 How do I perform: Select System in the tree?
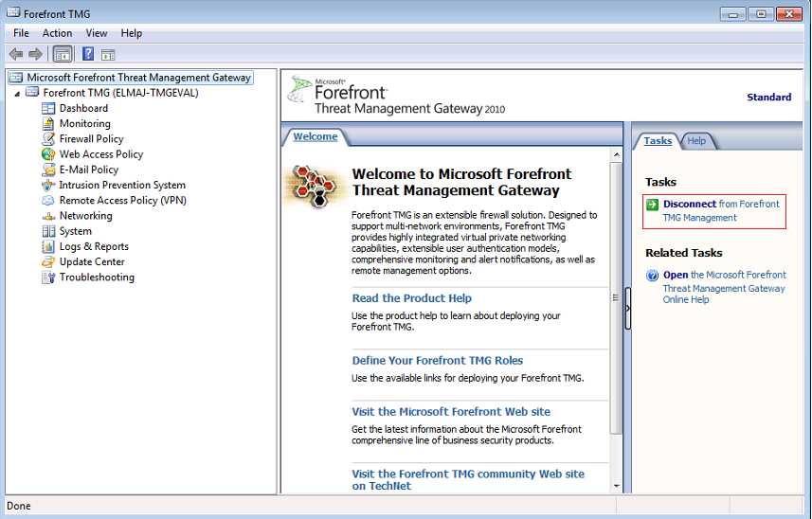tap(75, 231)
